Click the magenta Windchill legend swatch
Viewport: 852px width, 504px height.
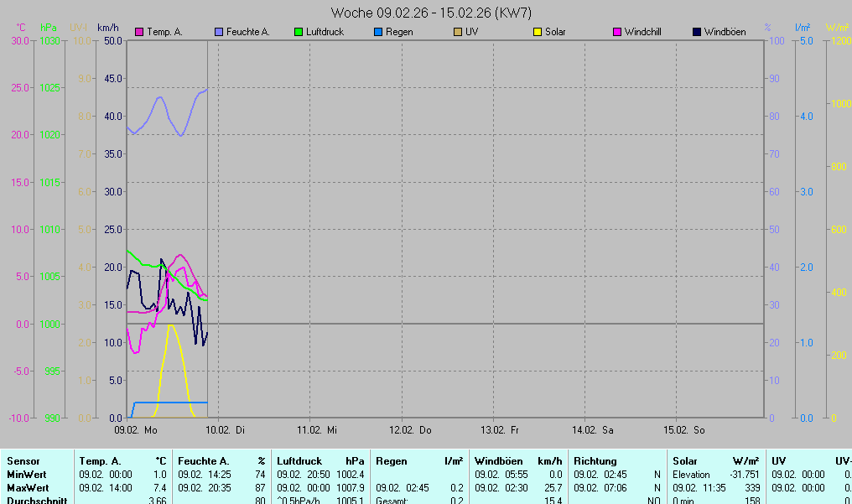[617, 32]
